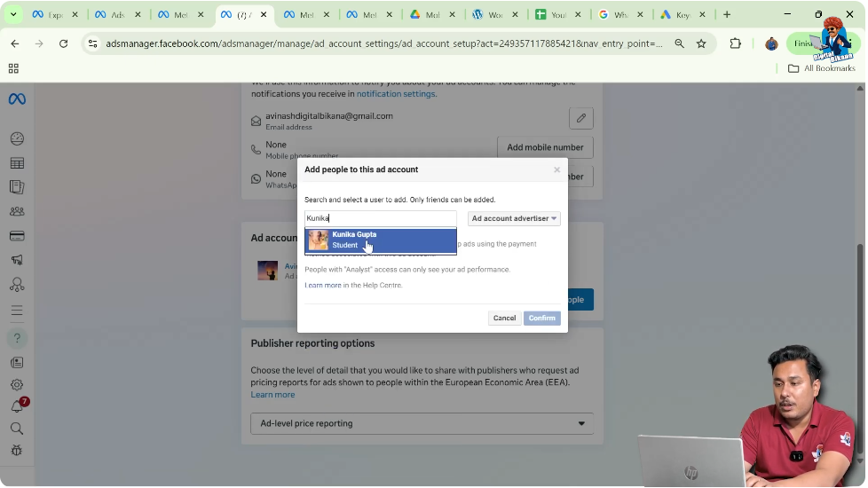Viewport: 868px width, 488px height.
Task: Open Campaigns table icon in sidebar
Action: click(17, 163)
